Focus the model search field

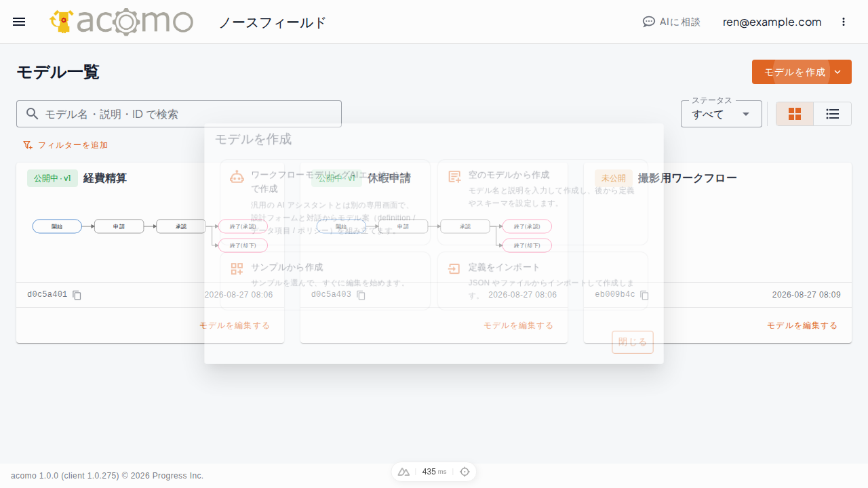[x=179, y=114]
